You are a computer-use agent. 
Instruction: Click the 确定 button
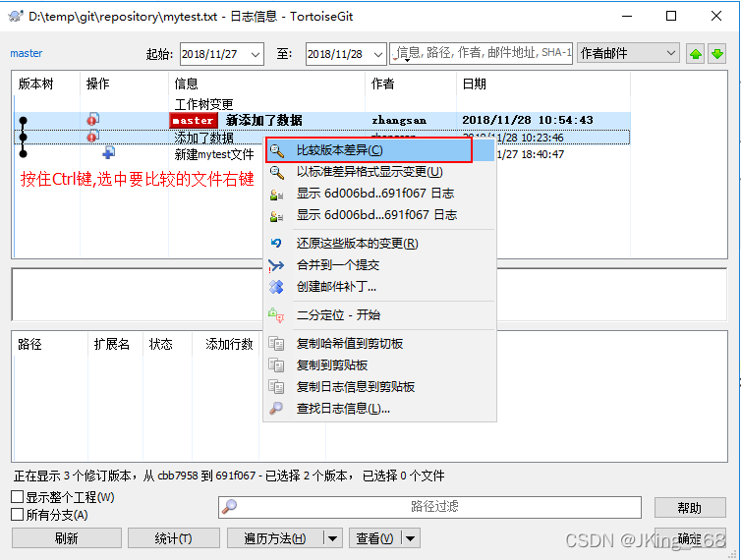click(x=690, y=538)
